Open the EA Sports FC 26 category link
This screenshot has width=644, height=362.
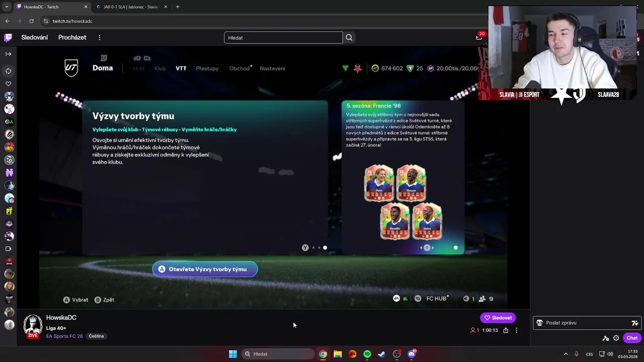64,336
